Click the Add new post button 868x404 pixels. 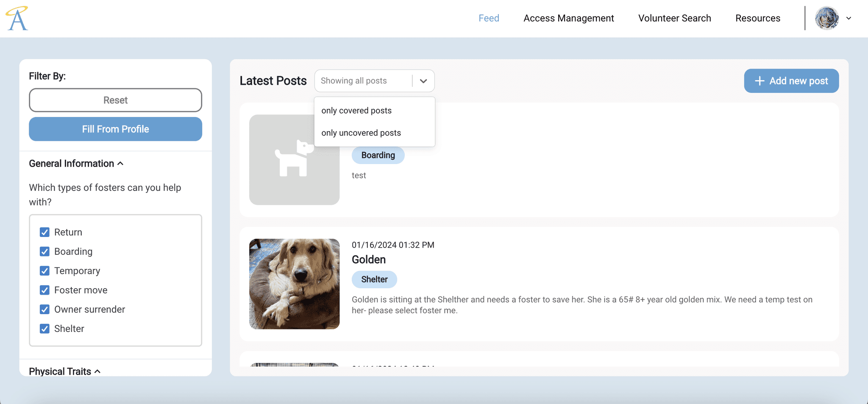pos(791,81)
